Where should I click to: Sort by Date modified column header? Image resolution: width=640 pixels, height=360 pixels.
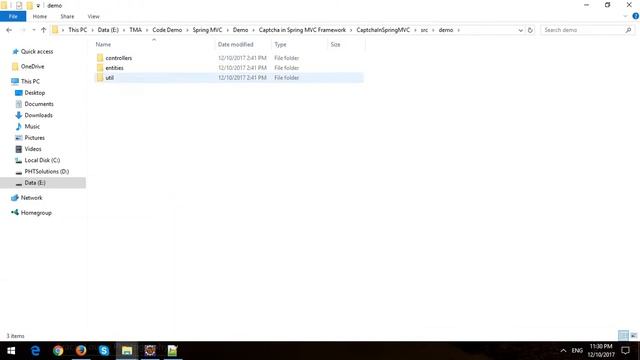click(236, 44)
